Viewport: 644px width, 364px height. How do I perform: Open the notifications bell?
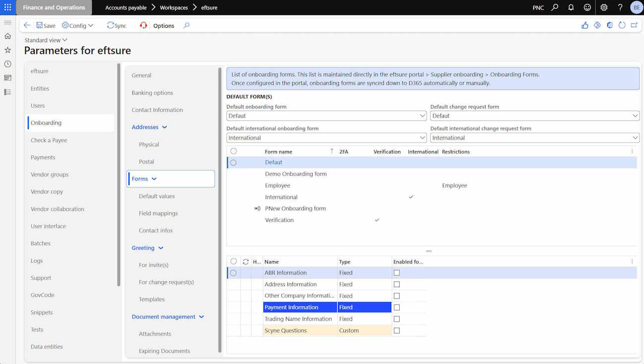571,7
